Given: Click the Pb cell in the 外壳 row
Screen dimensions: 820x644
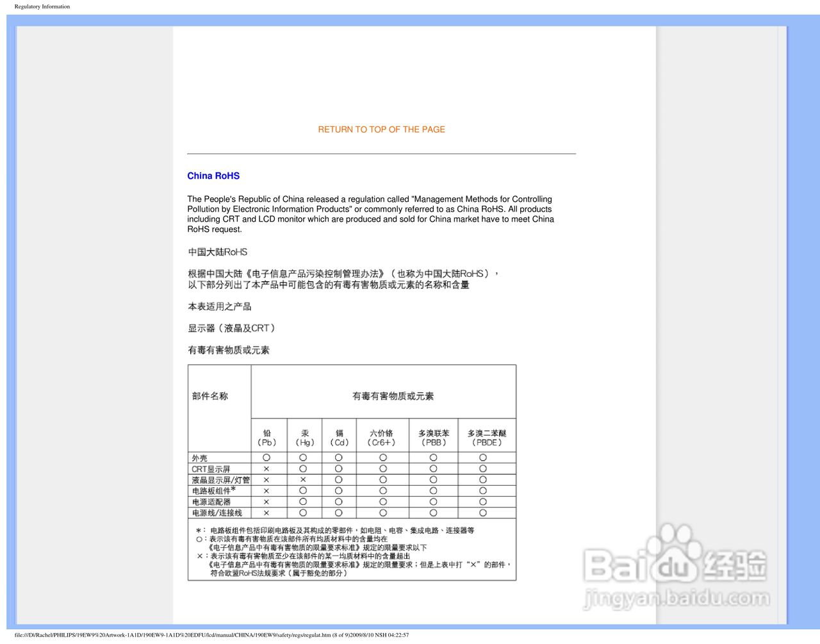Looking at the screenshot, I should click(266, 458).
